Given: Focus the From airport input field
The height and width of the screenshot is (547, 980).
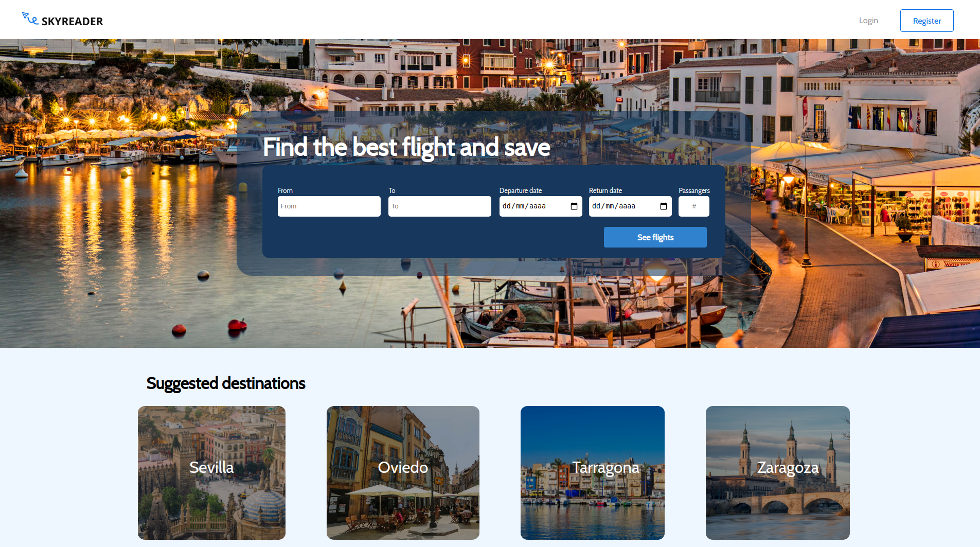Looking at the screenshot, I should coord(329,206).
